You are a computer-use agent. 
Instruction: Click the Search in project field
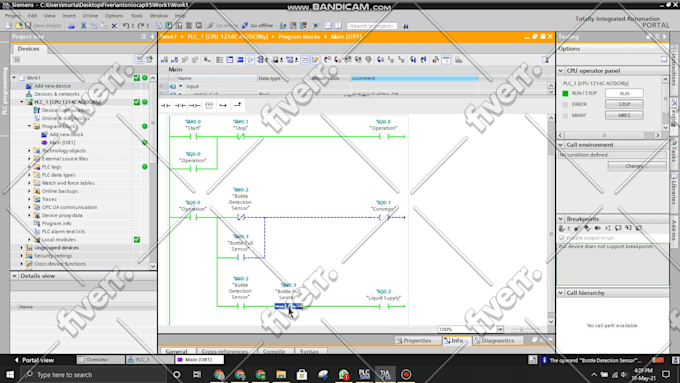pyautogui.click(x=372, y=26)
